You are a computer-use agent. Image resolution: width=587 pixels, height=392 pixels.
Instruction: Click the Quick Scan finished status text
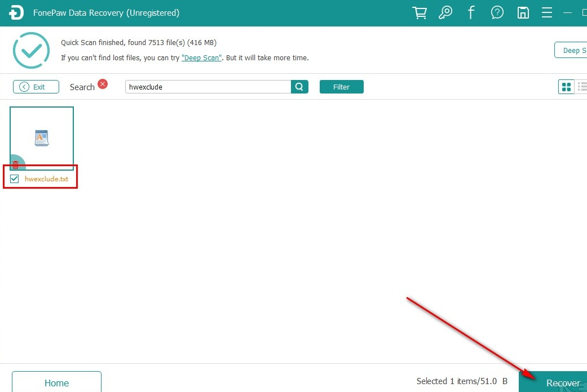point(139,43)
